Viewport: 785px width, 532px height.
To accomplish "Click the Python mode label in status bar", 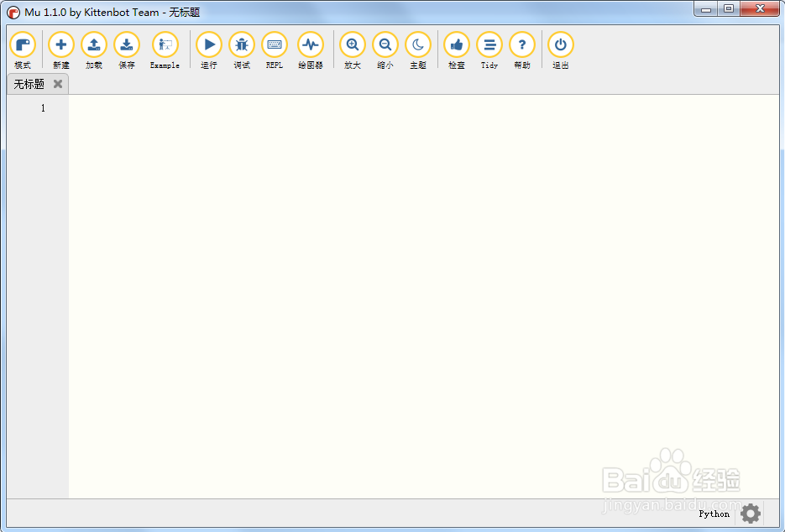I will (714, 514).
